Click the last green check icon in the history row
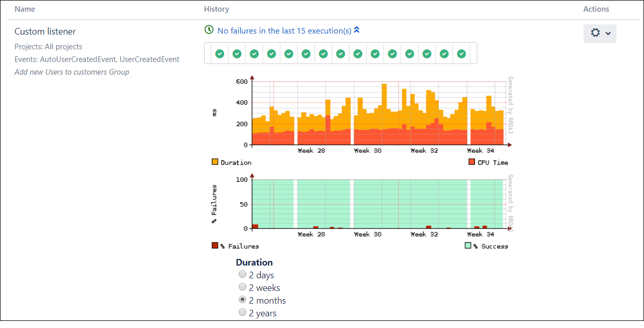The image size is (644, 328). tap(461, 53)
